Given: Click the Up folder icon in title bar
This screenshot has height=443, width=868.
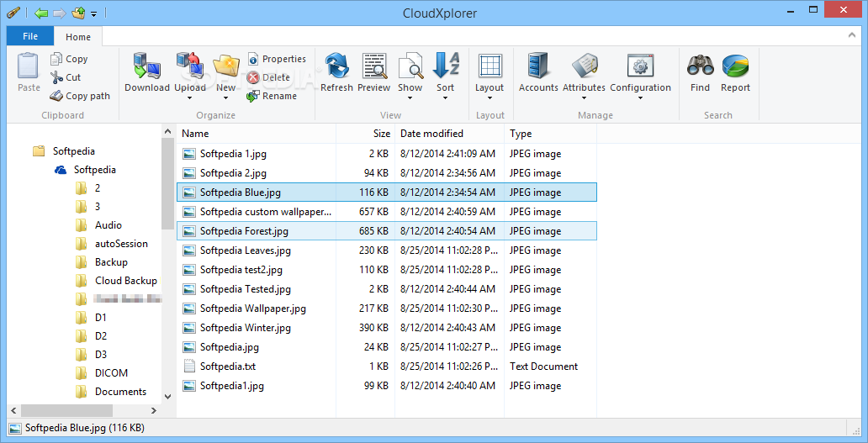Looking at the screenshot, I should point(77,13).
